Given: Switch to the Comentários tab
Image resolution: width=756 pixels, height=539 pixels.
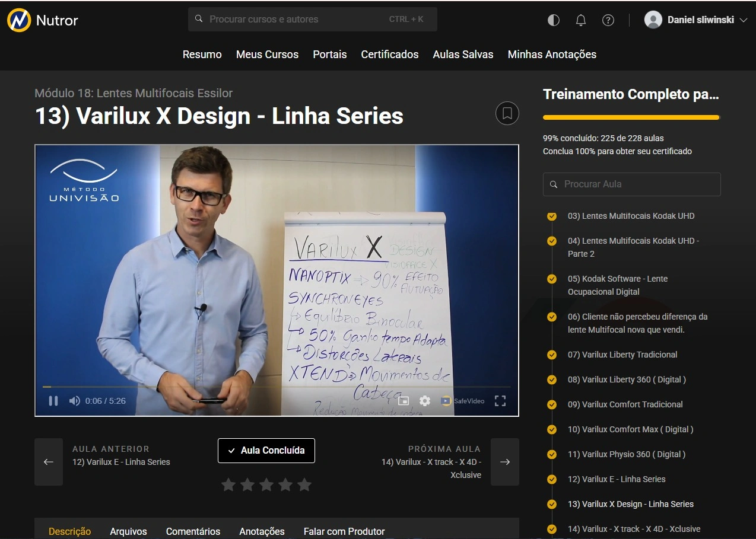Looking at the screenshot, I should pos(193,531).
